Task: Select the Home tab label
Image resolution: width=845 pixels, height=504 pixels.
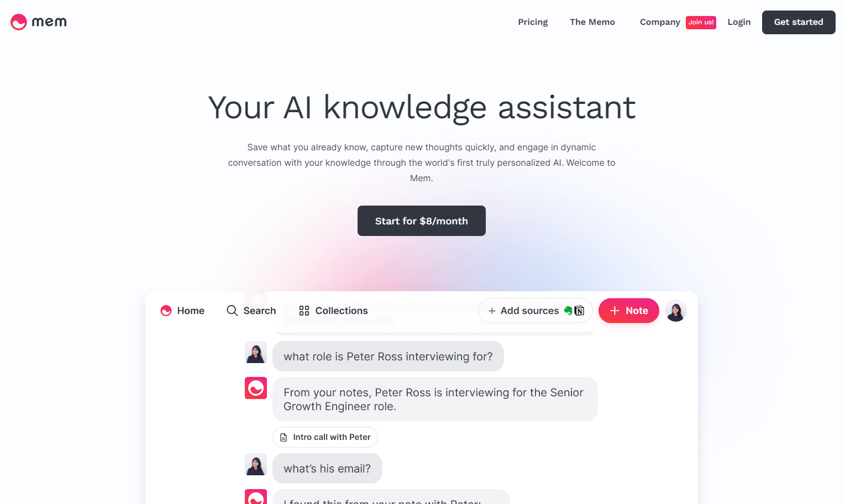Action: [x=191, y=311]
